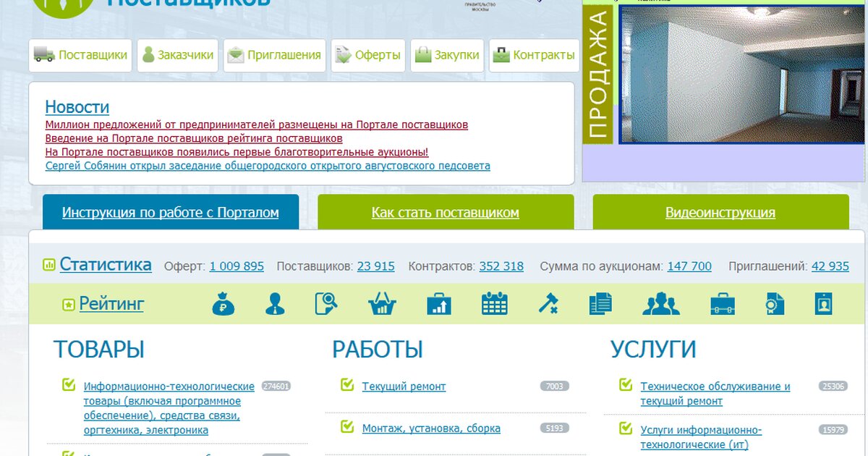Click the document with magnifier icon

[326, 303]
